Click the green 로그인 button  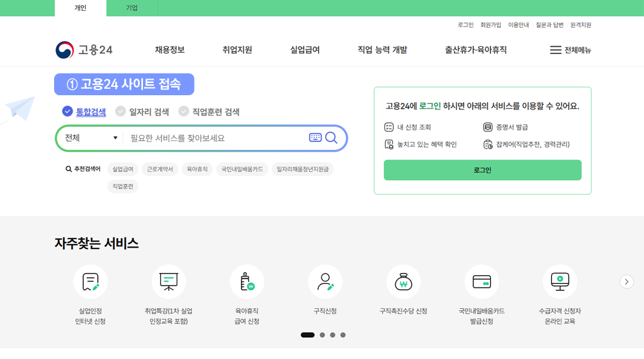click(482, 170)
